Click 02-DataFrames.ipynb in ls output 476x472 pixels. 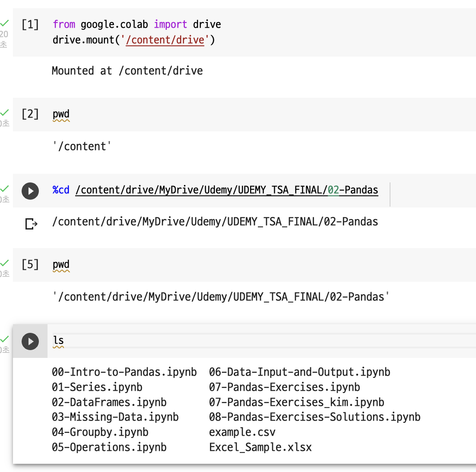109,402
